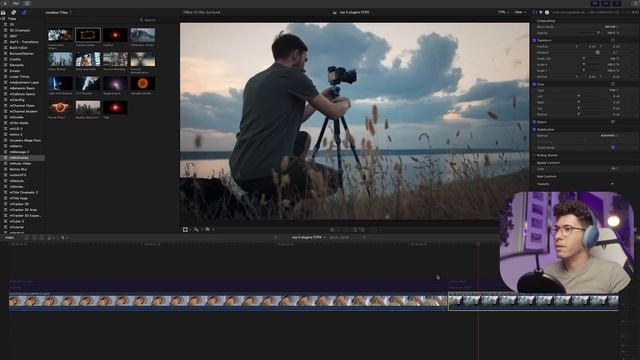The height and width of the screenshot is (360, 640).
Task: Click the enhancement wand icon below viewer
Action: pos(196,230)
